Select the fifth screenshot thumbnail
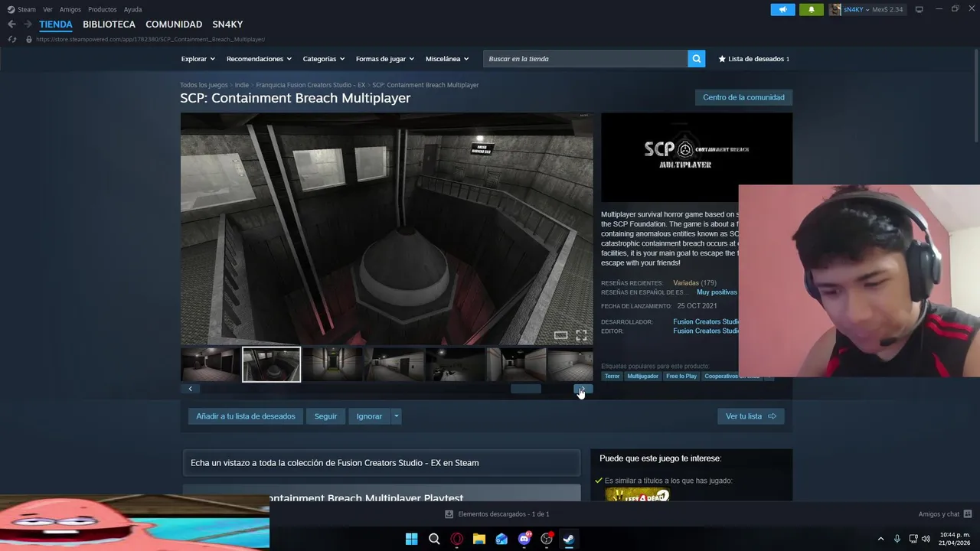Screen dimensions: 980x551 coord(456,364)
